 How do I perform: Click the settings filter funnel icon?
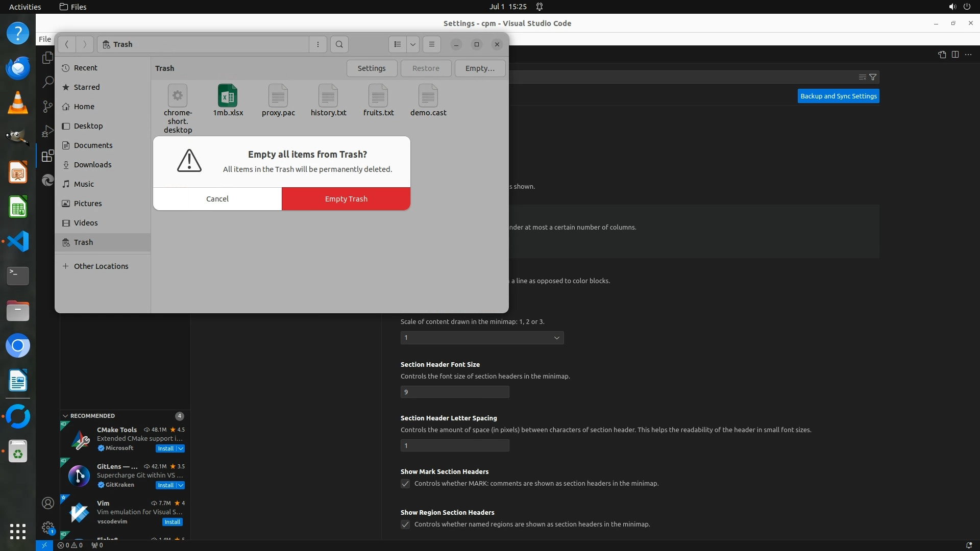pyautogui.click(x=873, y=77)
